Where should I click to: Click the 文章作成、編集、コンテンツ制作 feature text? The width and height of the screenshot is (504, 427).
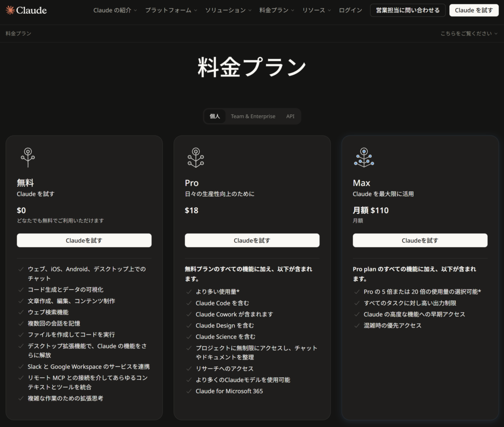(x=71, y=301)
